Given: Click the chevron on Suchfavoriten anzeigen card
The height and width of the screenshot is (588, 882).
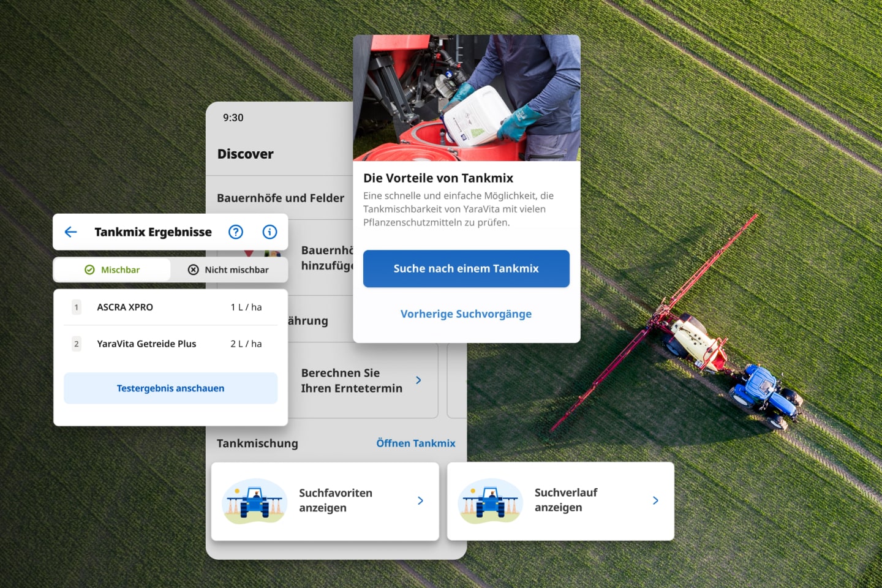Looking at the screenshot, I should [420, 500].
